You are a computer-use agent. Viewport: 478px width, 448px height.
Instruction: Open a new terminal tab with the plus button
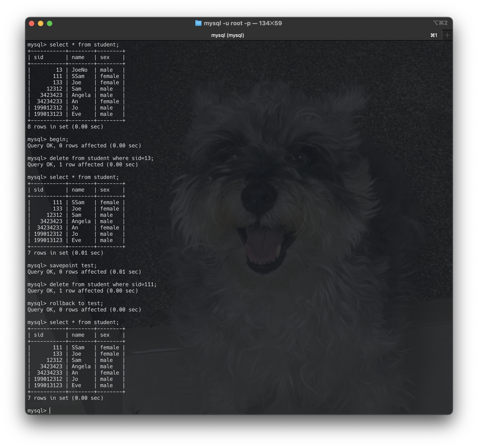[x=447, y=35]
